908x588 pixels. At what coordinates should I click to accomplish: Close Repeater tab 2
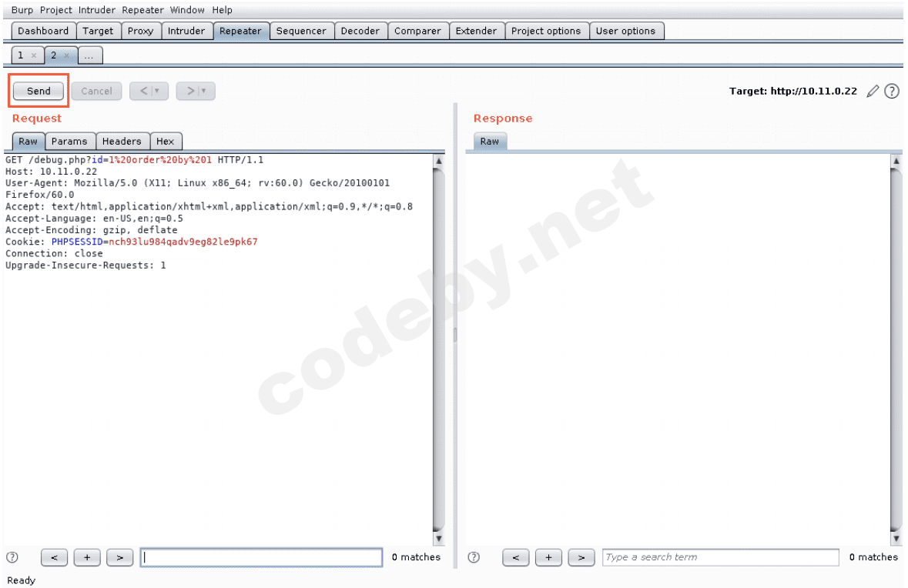pos(66,55)
